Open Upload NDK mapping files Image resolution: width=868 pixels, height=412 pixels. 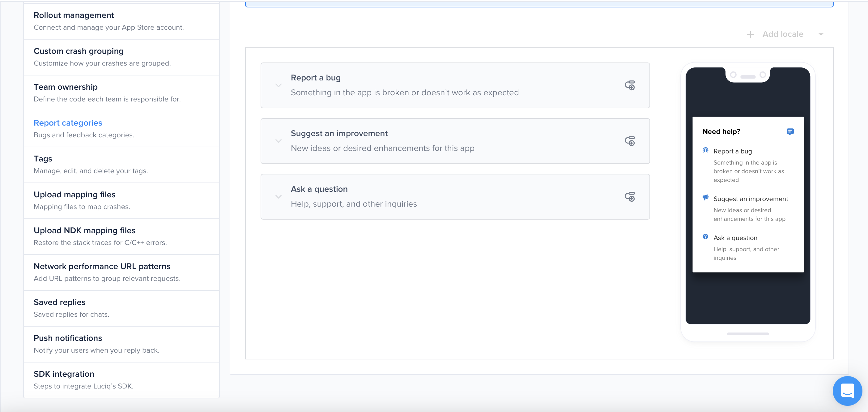[x=85, y=231]
